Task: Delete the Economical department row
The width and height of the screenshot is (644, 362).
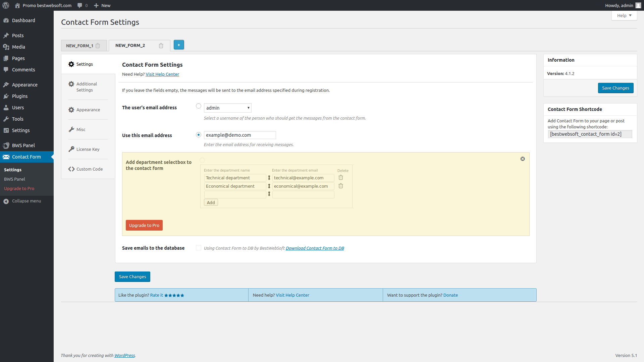Action: (341, 186)
